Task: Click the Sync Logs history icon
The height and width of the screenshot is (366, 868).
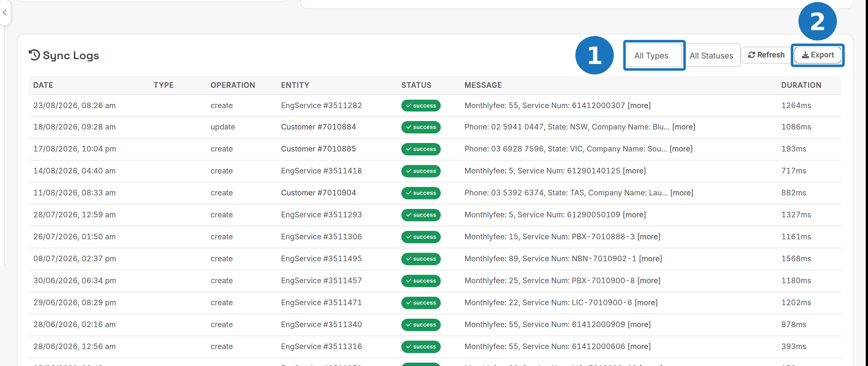Action: coord(34,55)
